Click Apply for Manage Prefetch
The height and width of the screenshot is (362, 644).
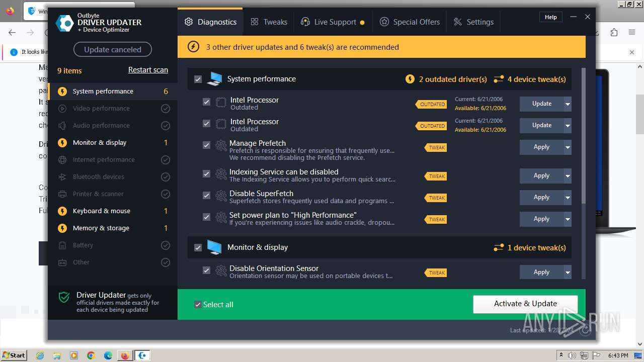542,147
